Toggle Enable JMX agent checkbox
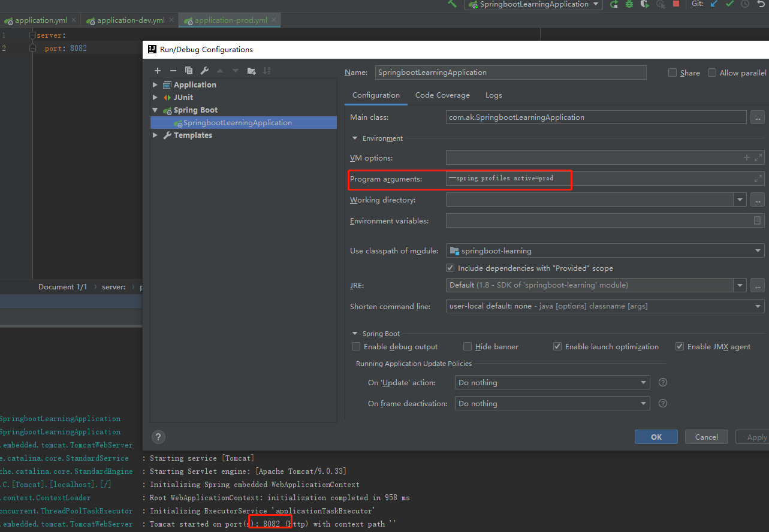769x532 pixels. 680,346
